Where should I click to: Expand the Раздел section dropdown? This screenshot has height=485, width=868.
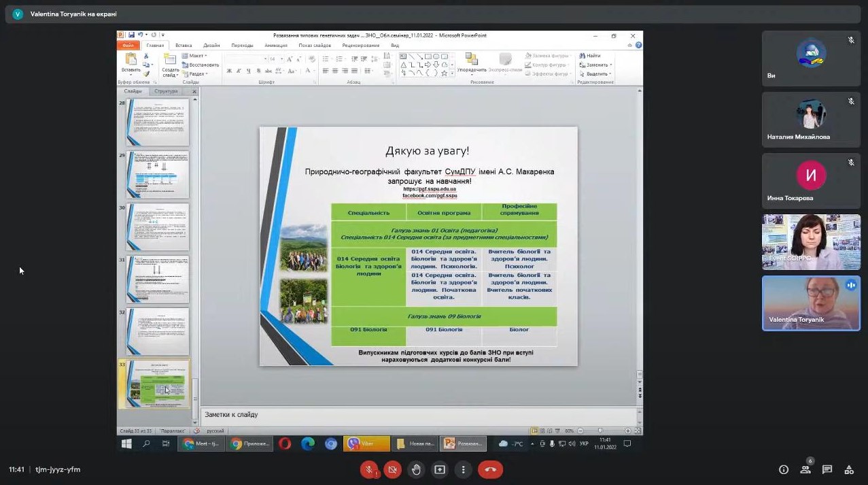pyautogui.click(x=195, y=73)
